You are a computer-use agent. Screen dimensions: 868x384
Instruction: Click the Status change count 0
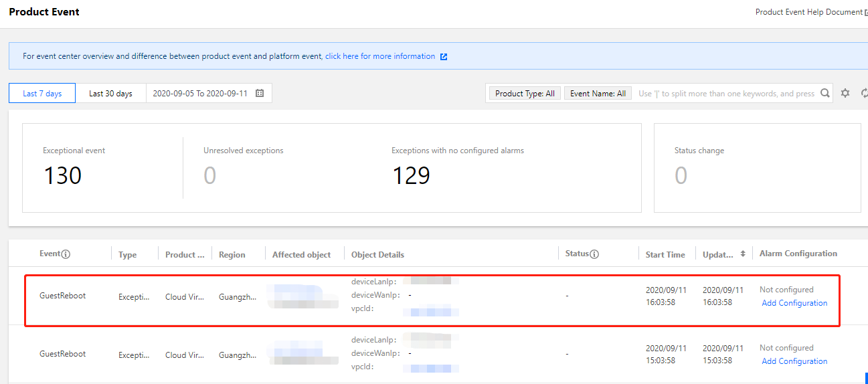[x=681, y=176]
